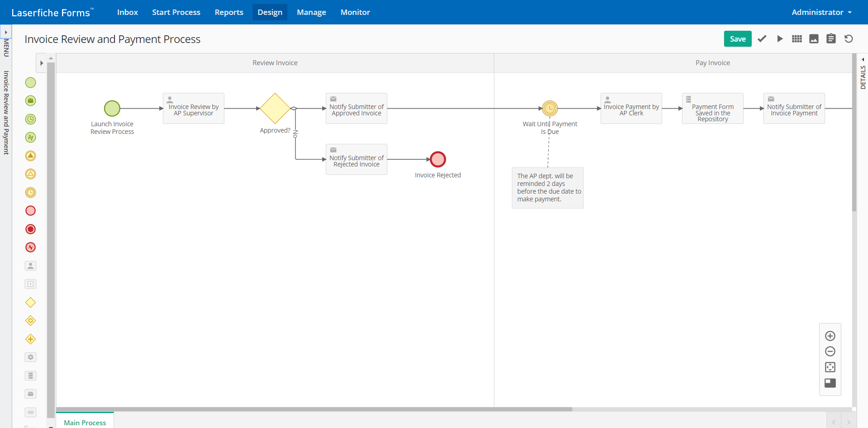Zoom in on the process canvas
Screen dimensions: 868x428
pyautogui.click(x=830, y=336)
